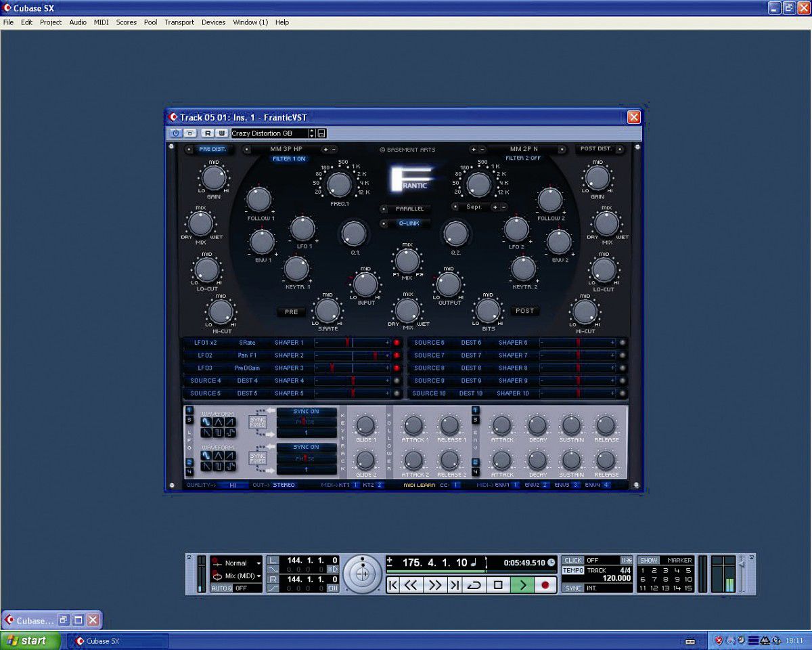Click the metronome precount icon beside CLICK

pos(627,561)
